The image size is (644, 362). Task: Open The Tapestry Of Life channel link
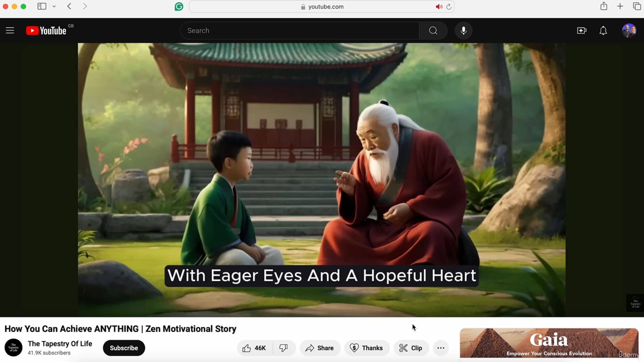(x=60, y=344)
